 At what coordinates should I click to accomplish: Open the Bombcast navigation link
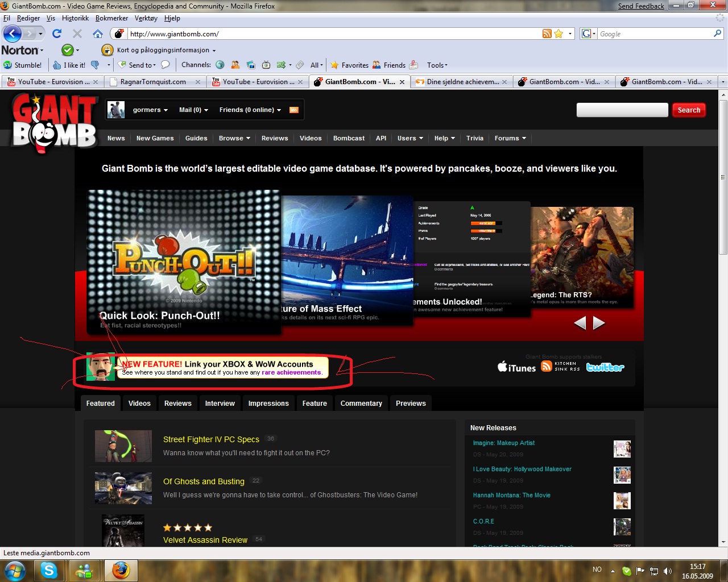click(x=349, y=138)
